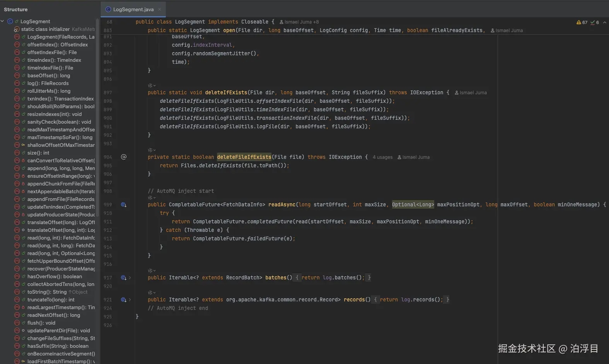Close the LogSegment.java tab
Image resolution: width=609 pixels, height=364 pixels.
[160, 9]
